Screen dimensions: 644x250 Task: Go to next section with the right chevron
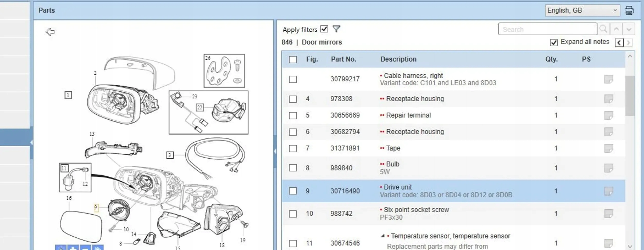[628, 42]
